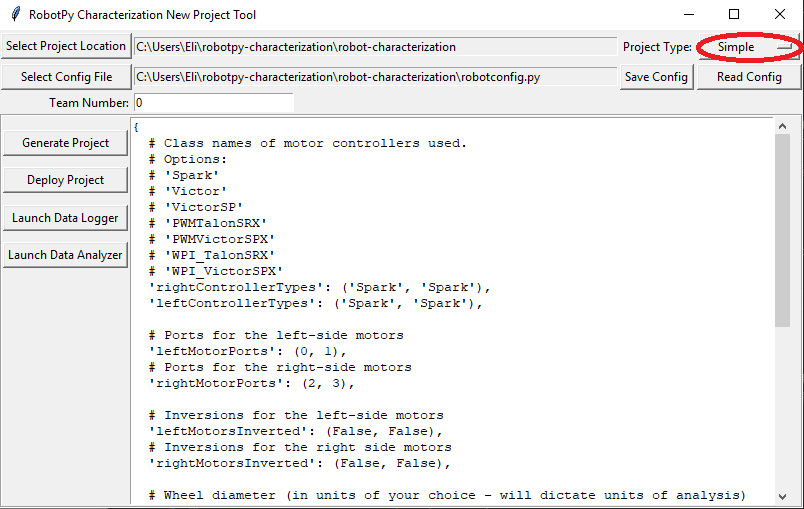Click the "# 'VictorSP'" option comment
This screenshot has width=804, height=509.
point(195,207)
